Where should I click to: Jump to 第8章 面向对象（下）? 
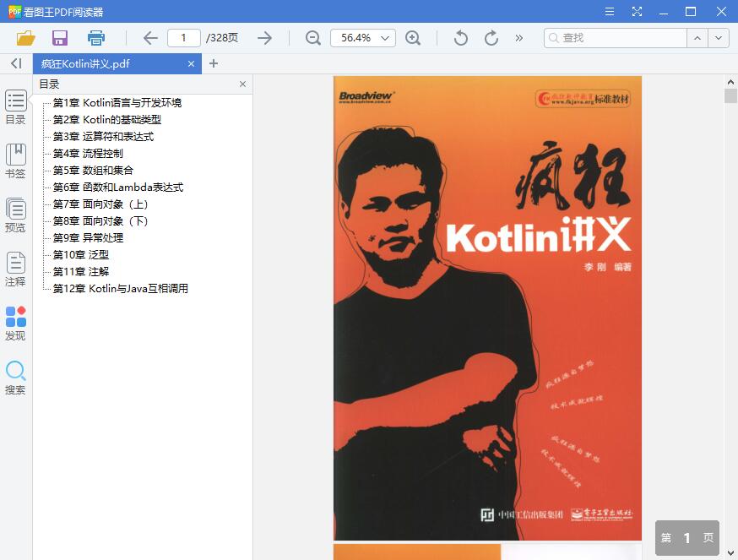[x=100, y=221]
